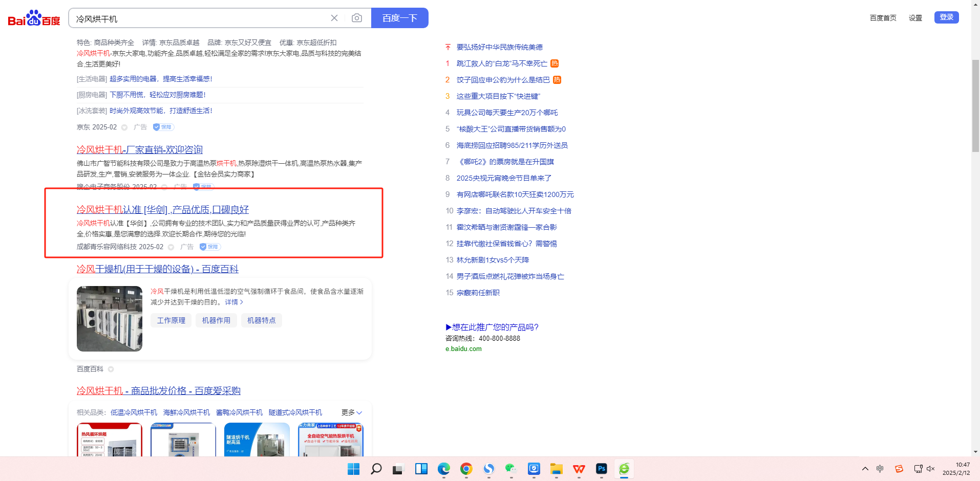Image resolution: width=980 pixels, height=481 pixels.
Task: Click the Sogou input method tray icon
Action: pos(899,469)
